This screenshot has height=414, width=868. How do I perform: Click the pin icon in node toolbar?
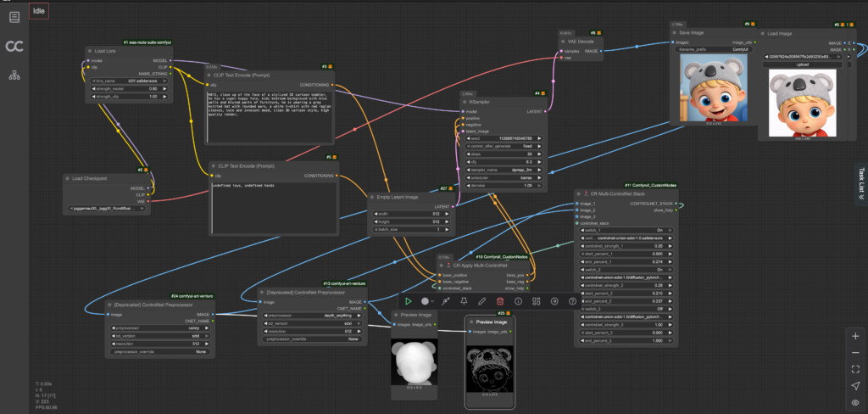pos(464,301)
